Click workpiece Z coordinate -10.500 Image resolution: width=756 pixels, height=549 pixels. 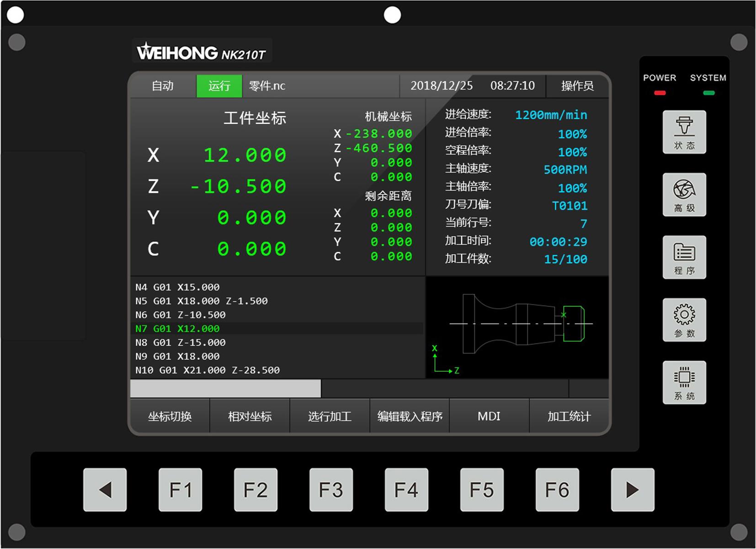[x=238, y=186]
